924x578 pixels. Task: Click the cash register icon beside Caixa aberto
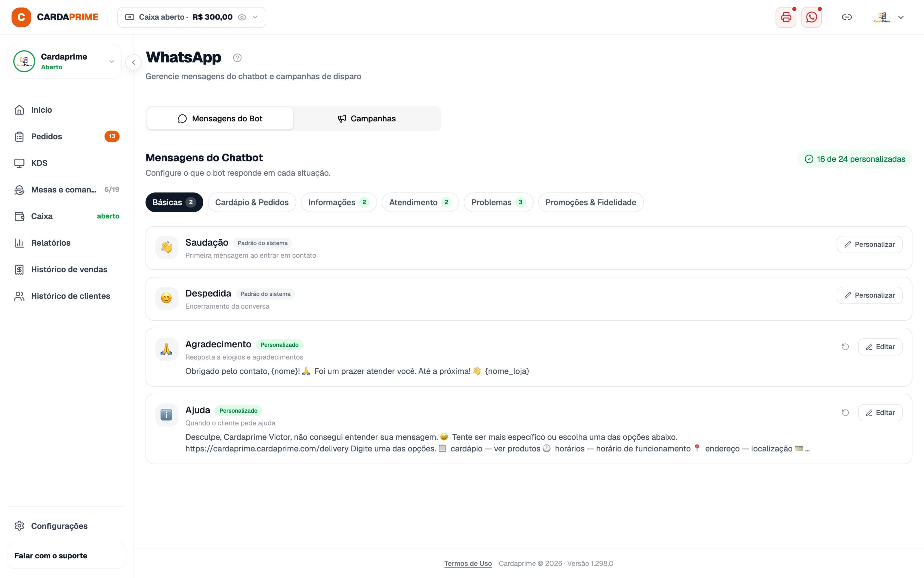coord(129,17)
